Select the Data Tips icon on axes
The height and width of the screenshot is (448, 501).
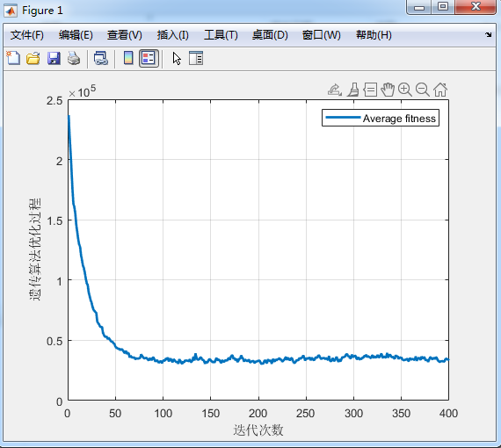(370, 90)
